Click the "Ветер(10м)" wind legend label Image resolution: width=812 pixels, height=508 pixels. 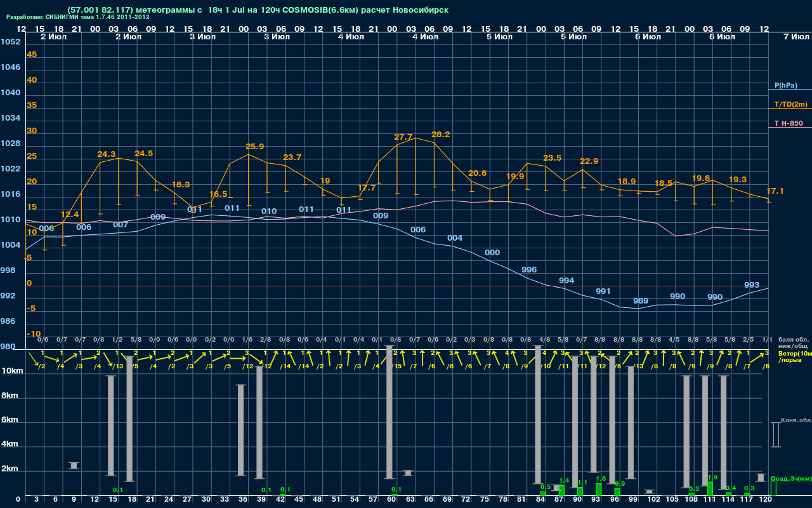point(794,353)
